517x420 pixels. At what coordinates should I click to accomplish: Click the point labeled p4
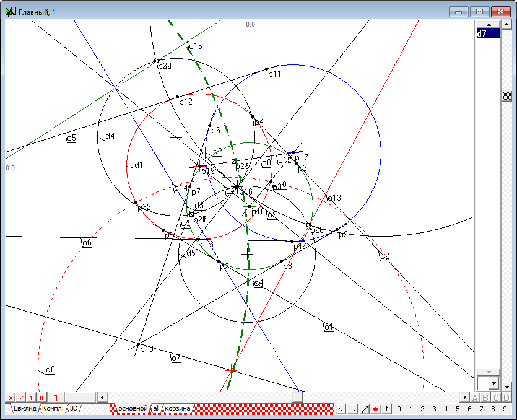[253, 117]
